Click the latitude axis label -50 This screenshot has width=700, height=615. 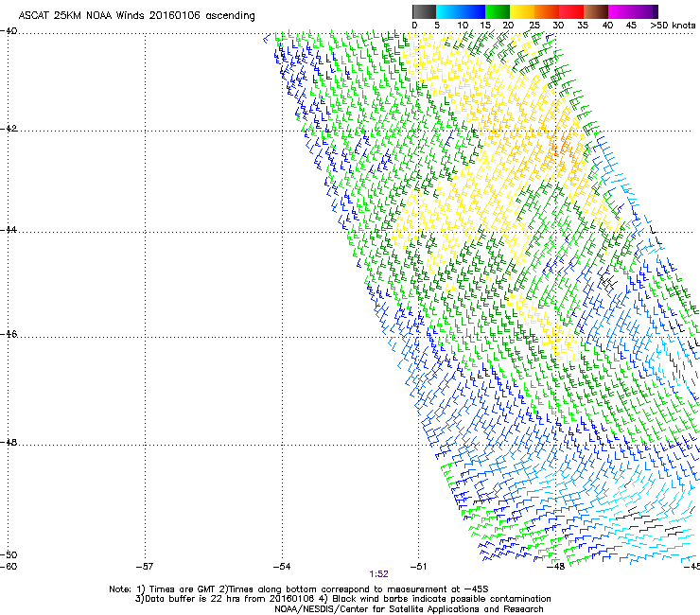click(9, 555)
